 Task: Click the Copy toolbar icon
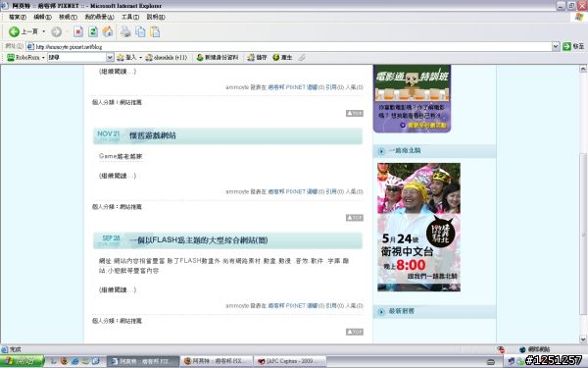(x=140, y=32)
